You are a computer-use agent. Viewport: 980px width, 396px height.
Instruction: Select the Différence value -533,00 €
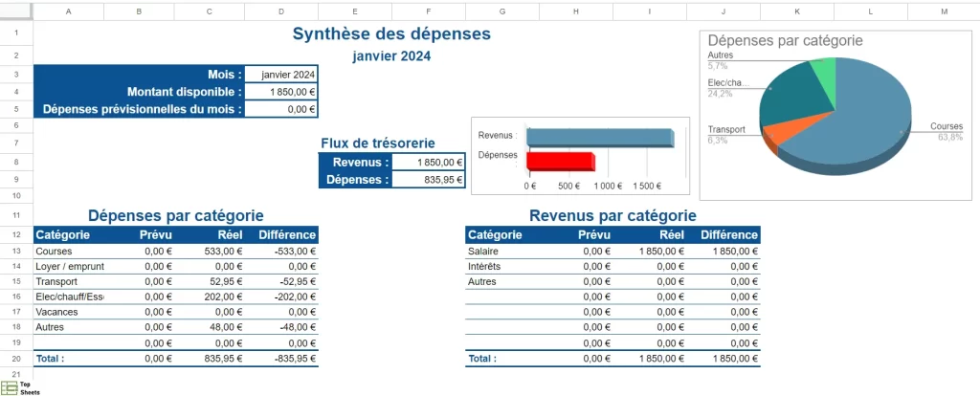282,252
